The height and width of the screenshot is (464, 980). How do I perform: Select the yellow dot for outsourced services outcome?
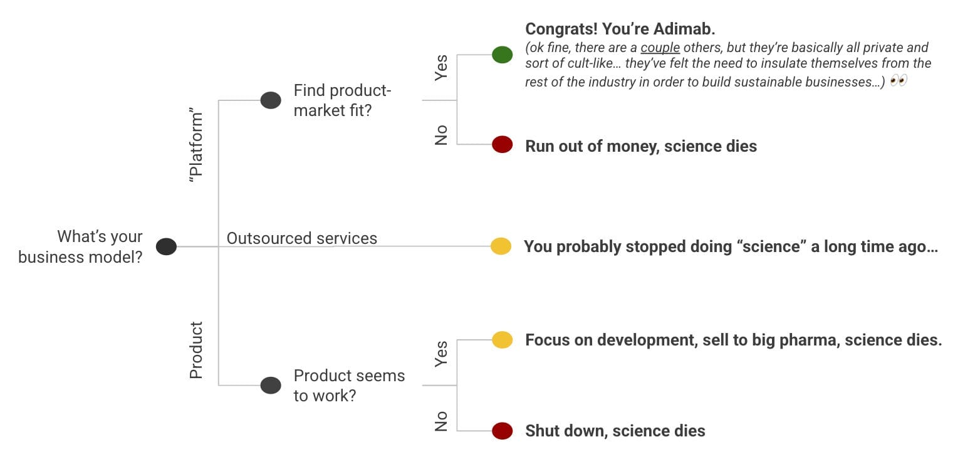[501, 246]
